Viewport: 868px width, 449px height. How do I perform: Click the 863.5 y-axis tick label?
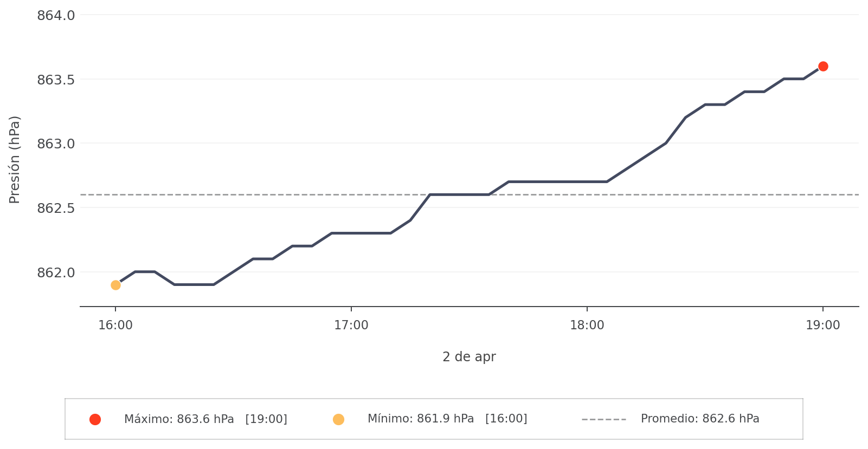[x=56, y=80]
